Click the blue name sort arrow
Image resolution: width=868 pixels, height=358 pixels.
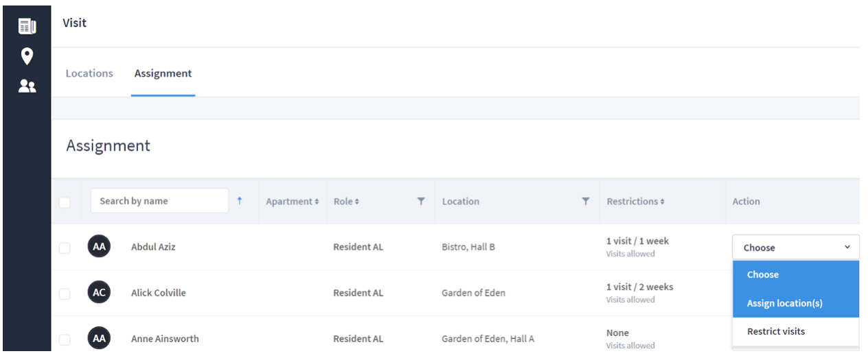(240, 201)
